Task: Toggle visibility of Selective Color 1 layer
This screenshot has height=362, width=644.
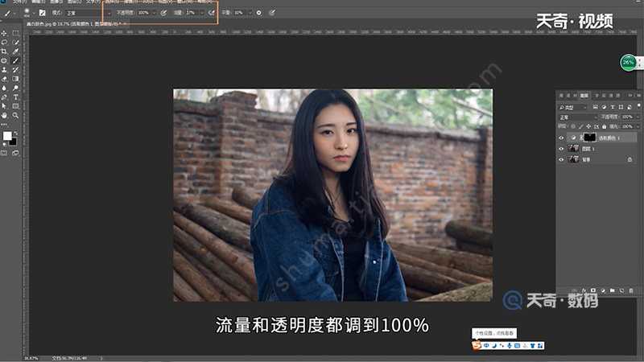Action: tap(561, 138)
